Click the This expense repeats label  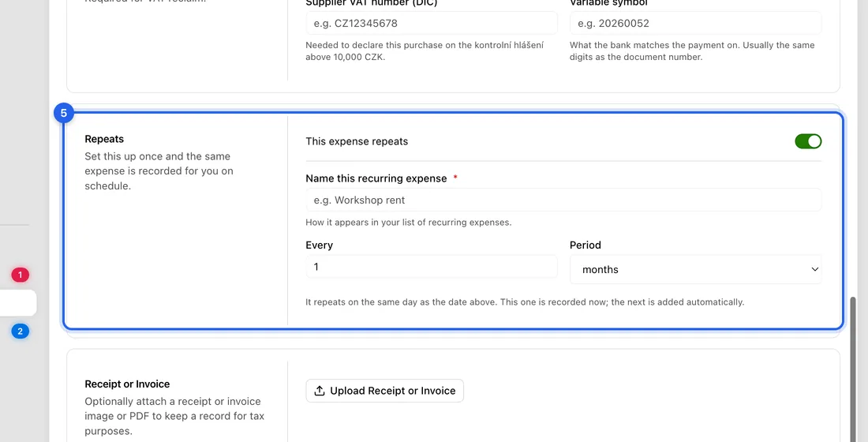357,141
